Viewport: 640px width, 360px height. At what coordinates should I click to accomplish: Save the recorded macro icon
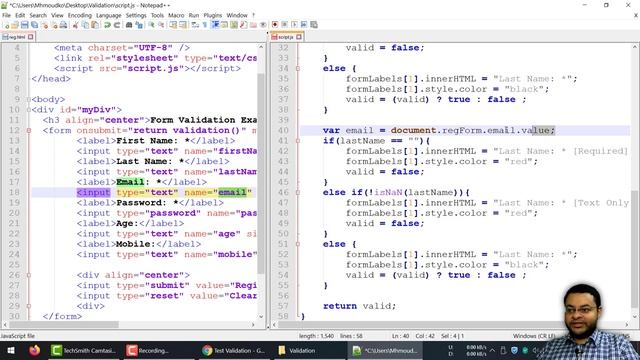(x=314, y=25)
